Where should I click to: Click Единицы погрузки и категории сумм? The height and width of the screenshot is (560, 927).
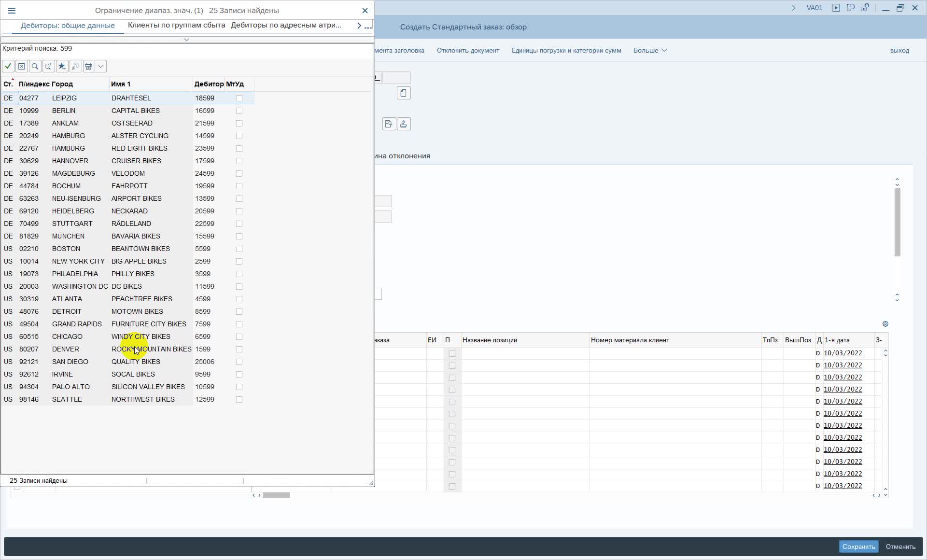pyautogui.click(x=566, y=50)
